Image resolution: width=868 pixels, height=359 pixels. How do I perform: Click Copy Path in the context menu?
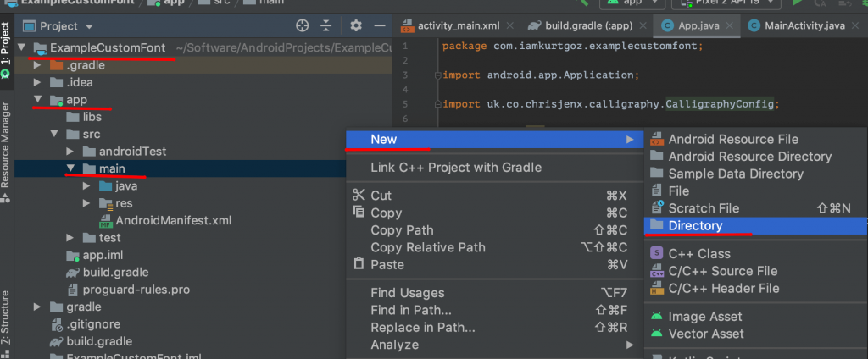pos(402,230)
